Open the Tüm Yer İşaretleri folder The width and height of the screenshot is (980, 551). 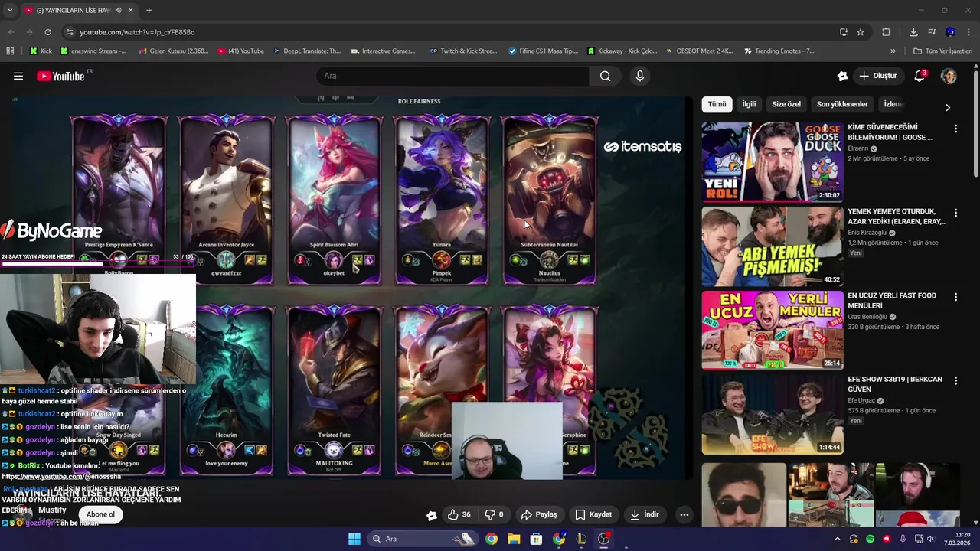(942, 51)
